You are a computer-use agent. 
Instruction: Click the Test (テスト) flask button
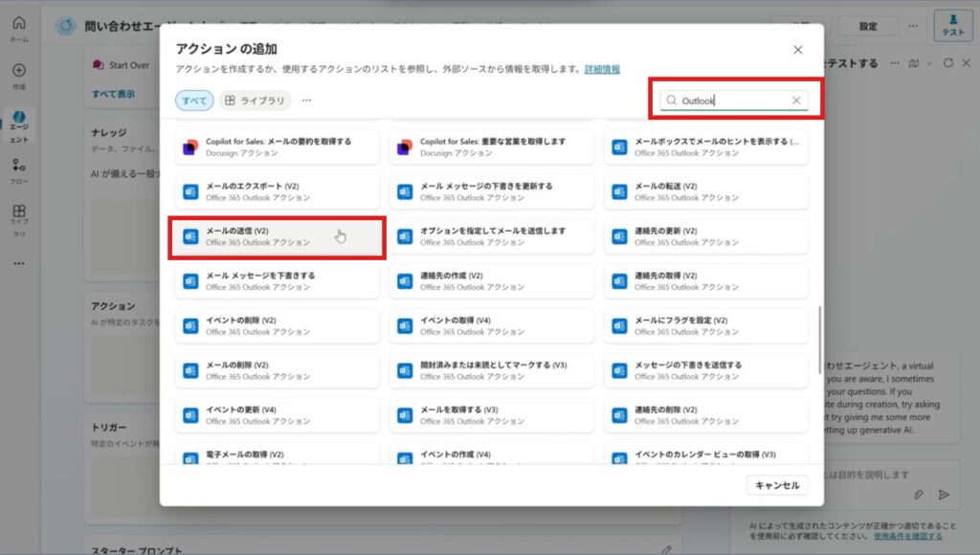click(952, 26)
